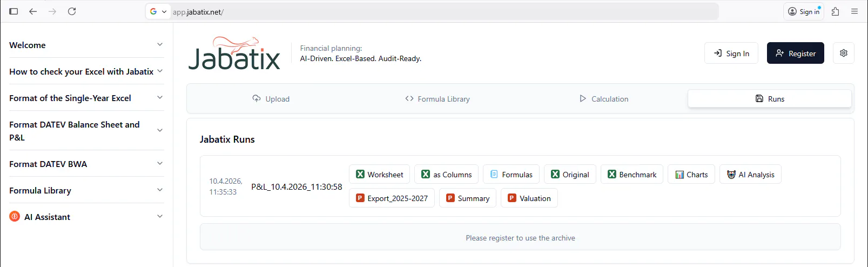Open the browser extensions icon
Image resolution: width=868 pixels, height=267 pixels.
[x=835, y=11]
